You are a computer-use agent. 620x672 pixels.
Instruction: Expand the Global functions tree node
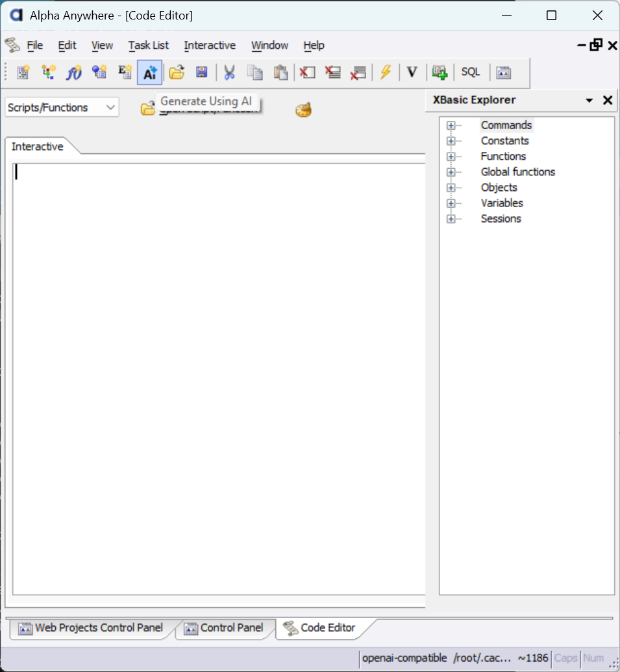pos(451,172)
